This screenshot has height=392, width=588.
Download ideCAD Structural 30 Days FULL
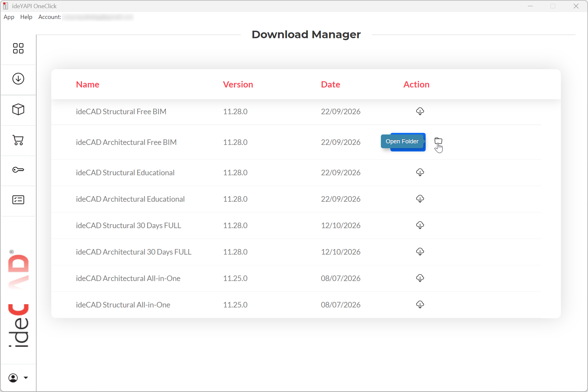coord(420,225)
